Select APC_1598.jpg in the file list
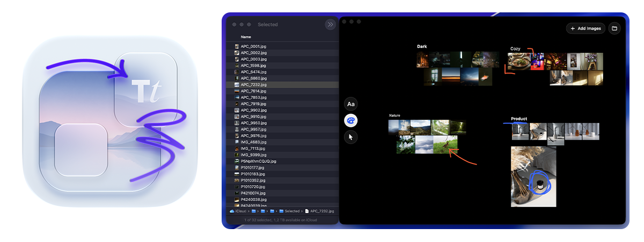 282,66
